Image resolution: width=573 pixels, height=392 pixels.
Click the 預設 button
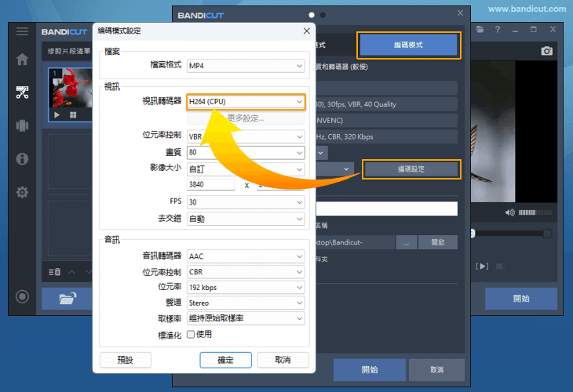(x=126, y=360)
